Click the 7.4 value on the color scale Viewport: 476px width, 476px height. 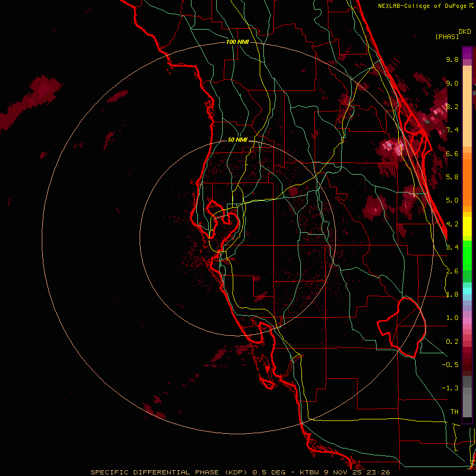tap(452, 130)
